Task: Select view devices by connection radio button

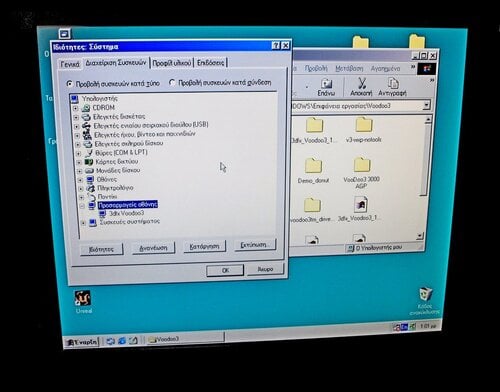Action: click(172, 82)
